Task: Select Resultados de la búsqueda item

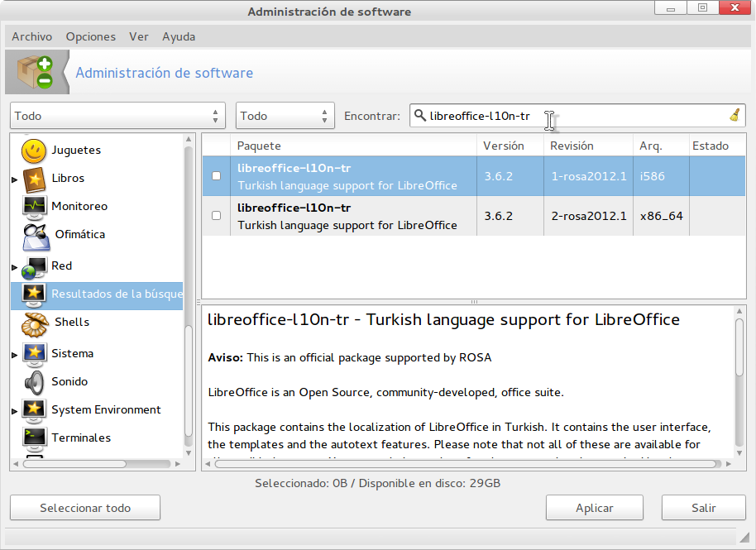Action: point(97,294)
